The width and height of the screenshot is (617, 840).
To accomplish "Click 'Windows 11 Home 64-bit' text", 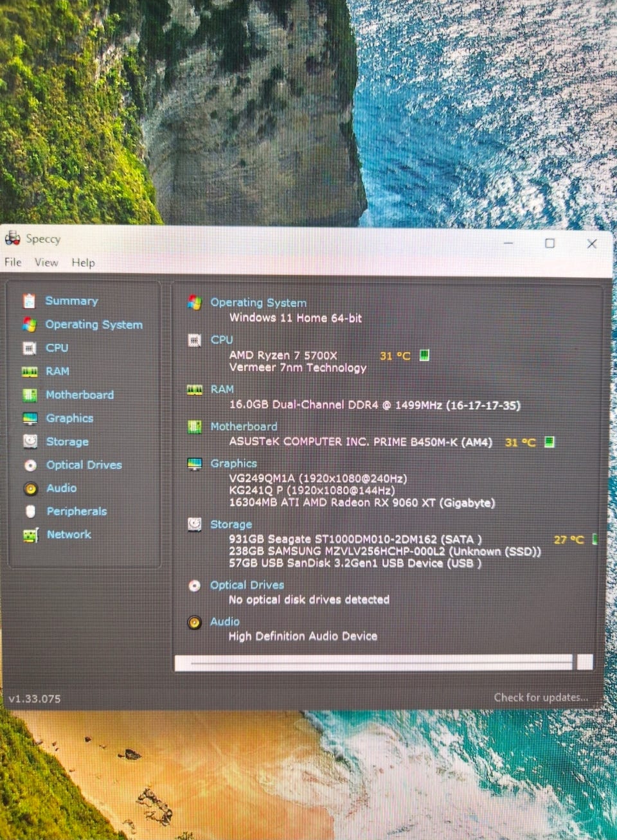I will click(x=296, y=317).
